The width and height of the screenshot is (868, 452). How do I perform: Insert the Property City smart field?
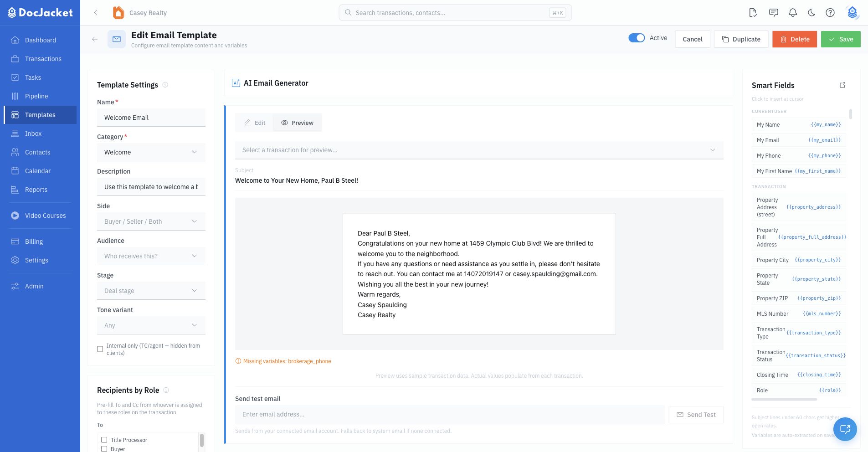click(x=799, y=260)
